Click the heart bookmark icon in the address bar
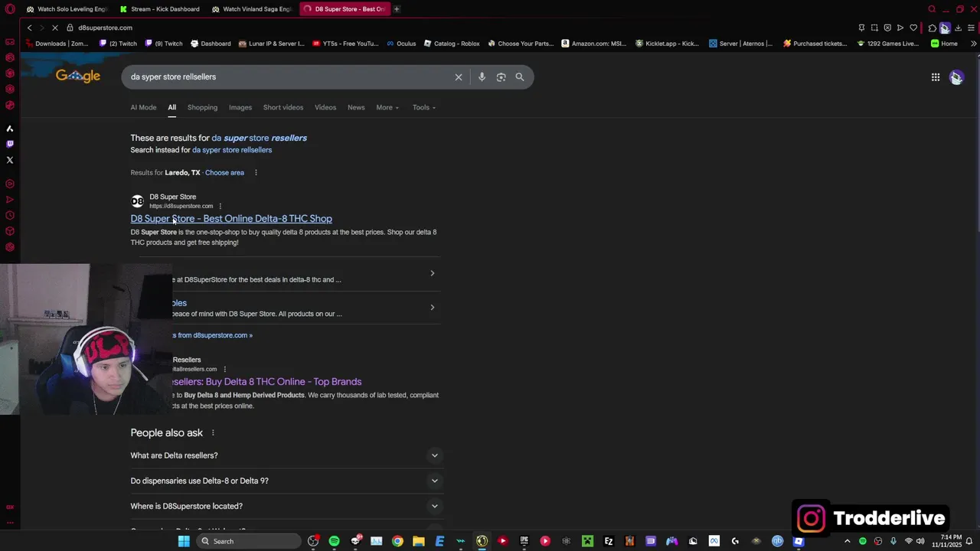980x551 pixels. (x=913, y=28)
